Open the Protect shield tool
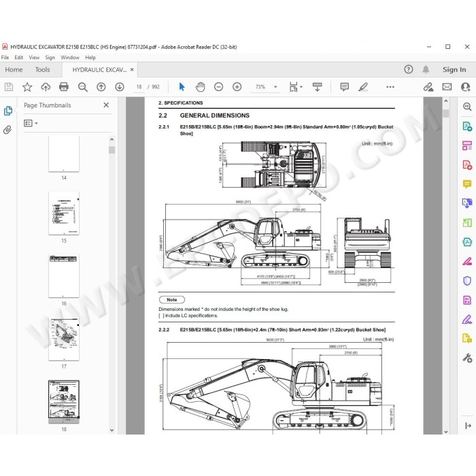Screen dimensions: 476x476 467,280
